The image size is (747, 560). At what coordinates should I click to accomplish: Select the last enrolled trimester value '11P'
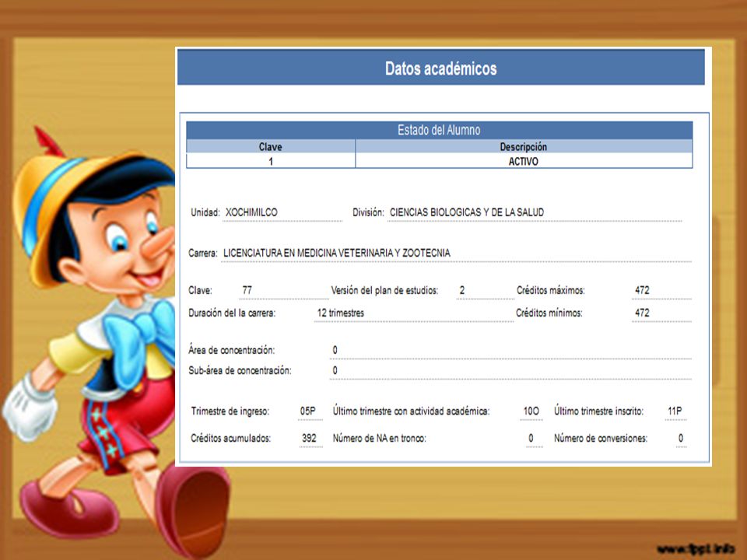pos(675,411)
